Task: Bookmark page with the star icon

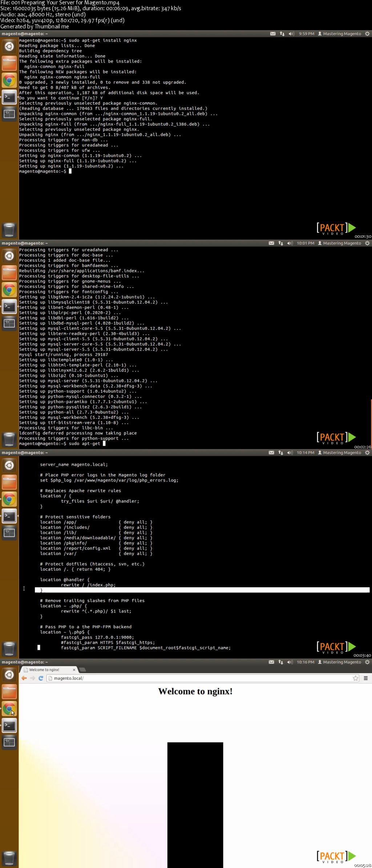Action: point(356,678)
